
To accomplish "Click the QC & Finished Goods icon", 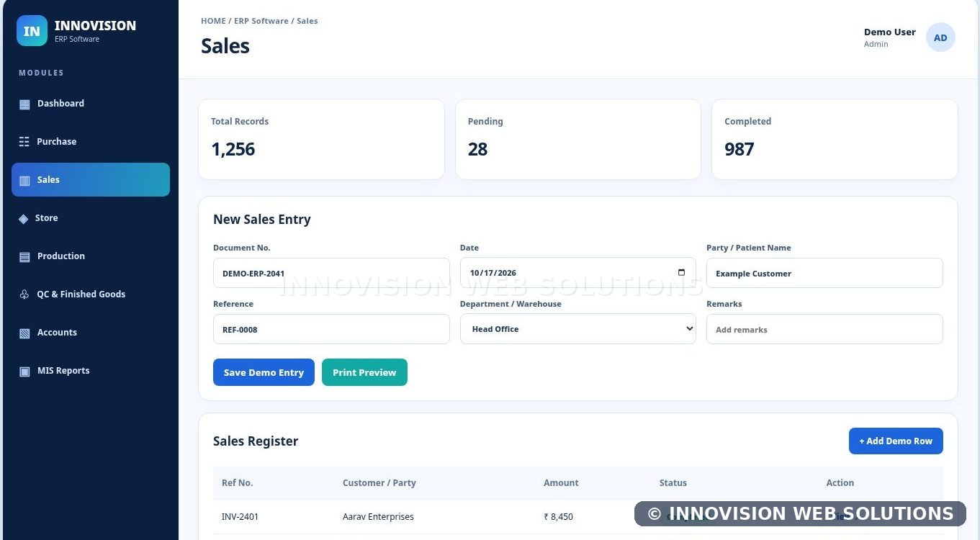I will pos(24,294).
